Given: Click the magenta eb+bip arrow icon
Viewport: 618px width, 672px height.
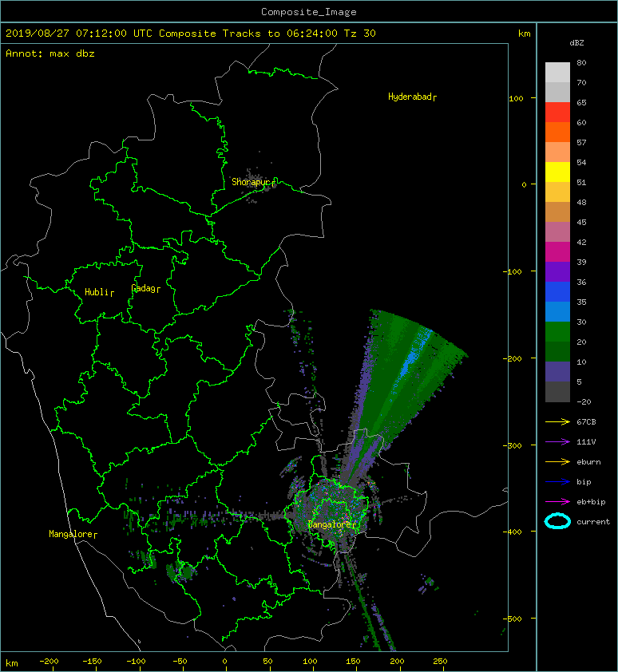Looking at the screenshot, I should (x=557, y=501).
